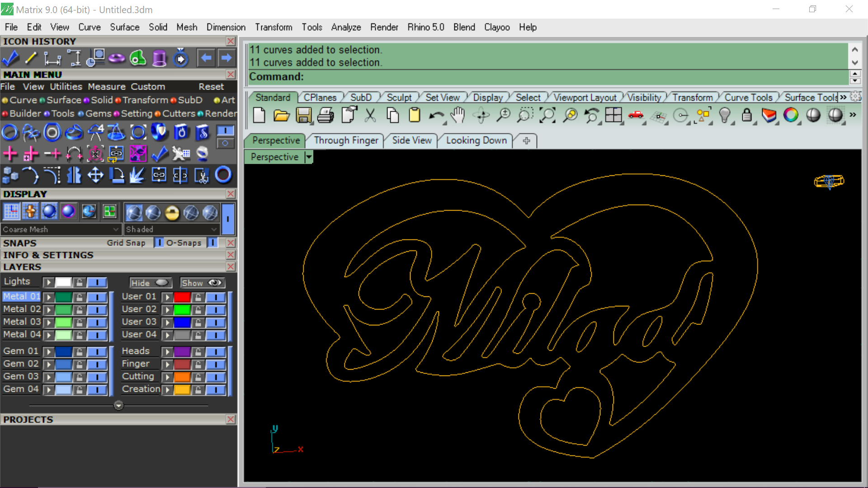The width and height of the screenshot is (868, 488).
Task: Click the padlock icon in Standard toolbar
Action: [x=746, y=116]
